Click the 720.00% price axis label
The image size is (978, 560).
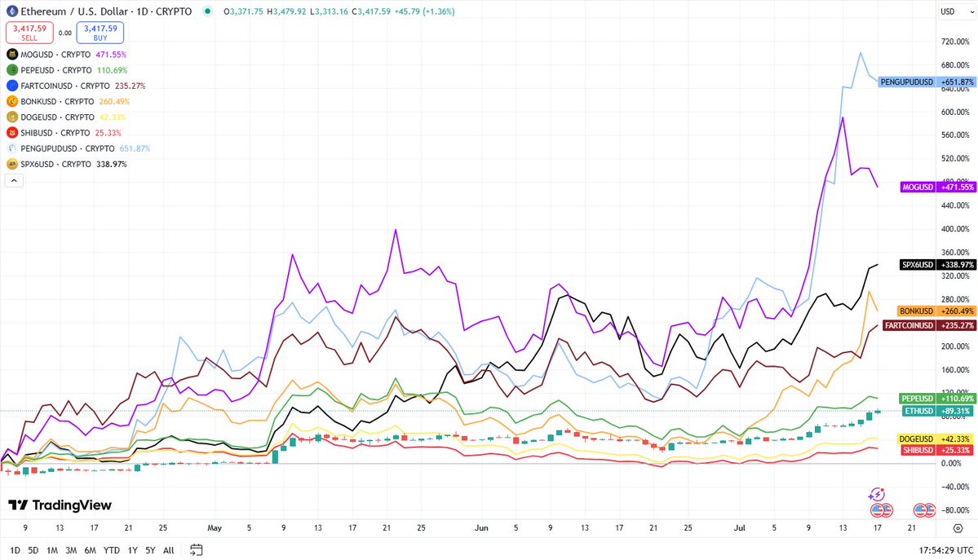955,41
